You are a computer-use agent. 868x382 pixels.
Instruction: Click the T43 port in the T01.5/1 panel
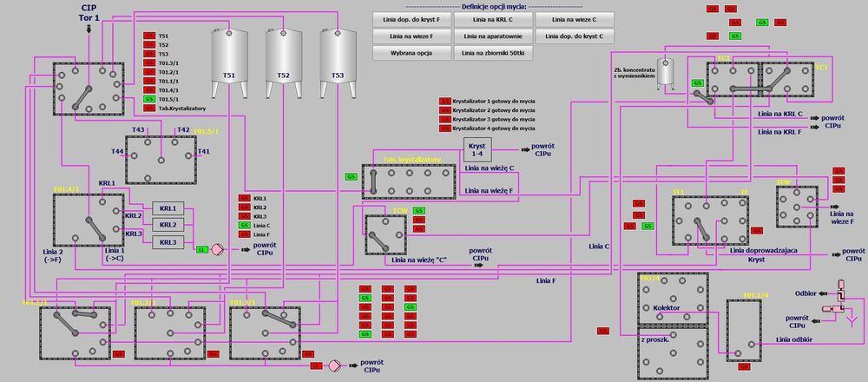click(148, 142)
